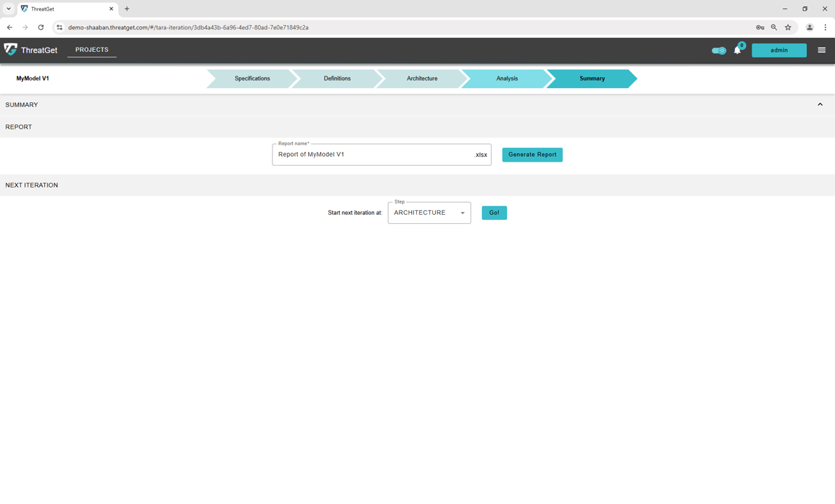The image size is (835, 504).
Task: Switch to the Analysis step
Action: (x=506, y=78)
